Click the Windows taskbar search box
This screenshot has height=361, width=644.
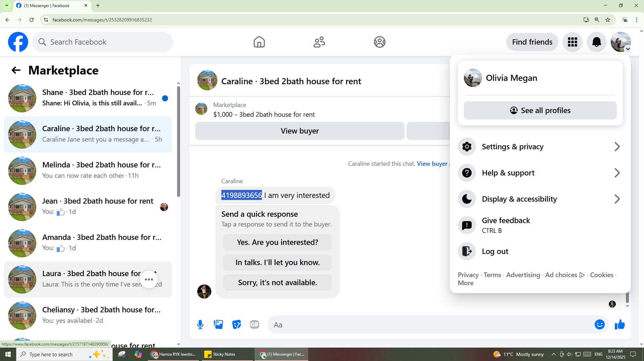(x=64, y=354)
